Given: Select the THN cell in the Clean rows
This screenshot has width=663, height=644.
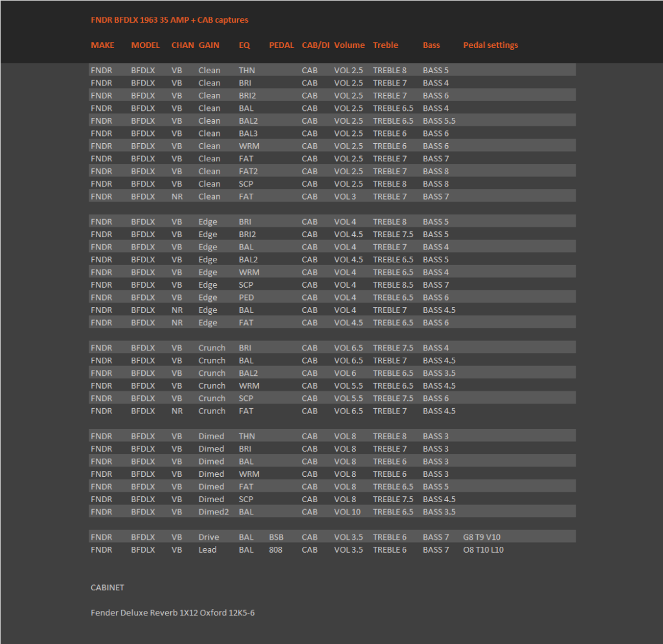Looking at the screenshot, I should pyautogui.click(x=247, y=70).
